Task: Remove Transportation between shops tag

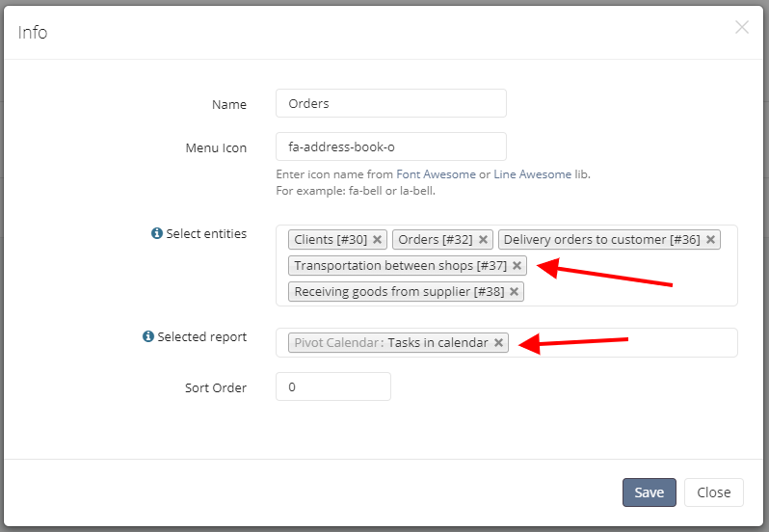Action: (517, 266)
